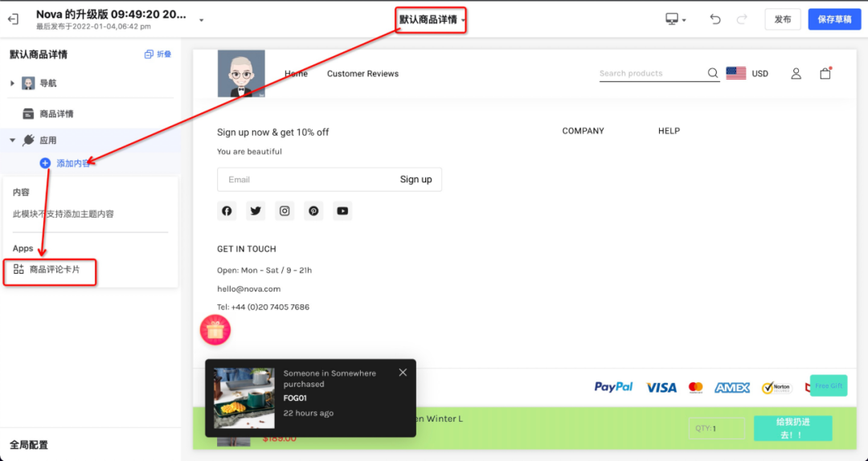Open the Twitter social icon
The height and width of the screenshot is (461, 868).
[256, 211]
